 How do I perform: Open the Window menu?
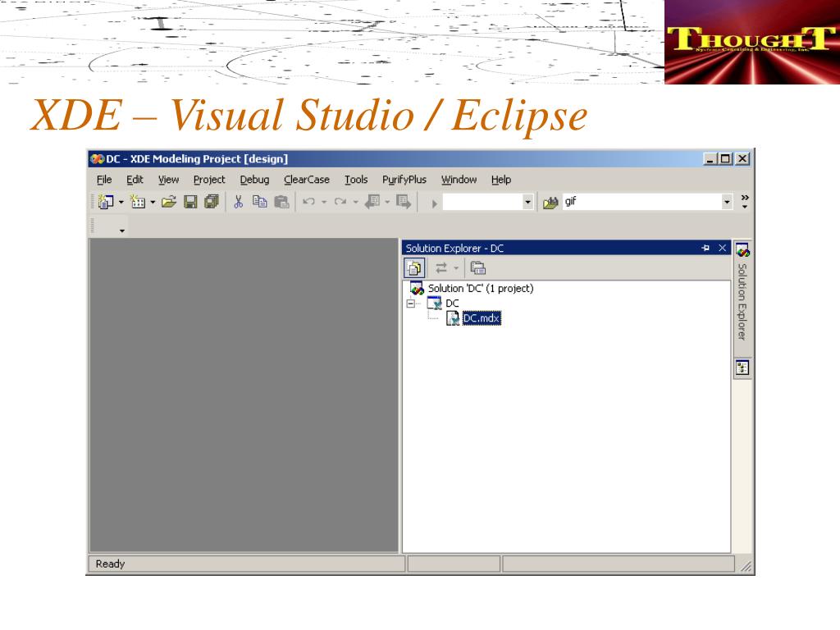point(459,180)
